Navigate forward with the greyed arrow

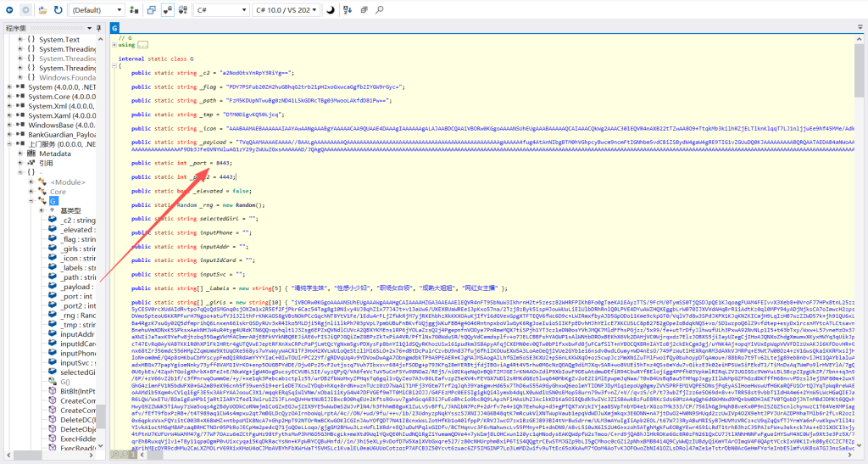[x=26, y=10]
